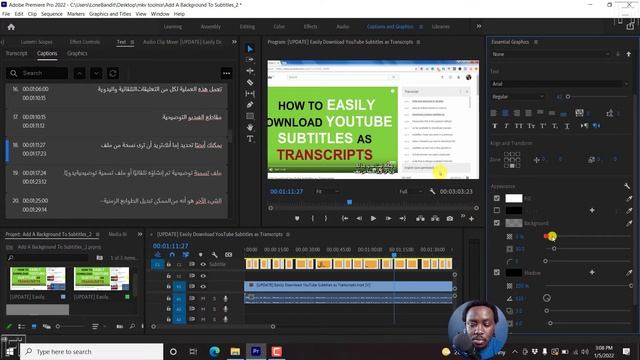Viewport: 640px width, 360px height.
Task: Select the Ripple Edit tool
Action: click(x=250, y=71)
